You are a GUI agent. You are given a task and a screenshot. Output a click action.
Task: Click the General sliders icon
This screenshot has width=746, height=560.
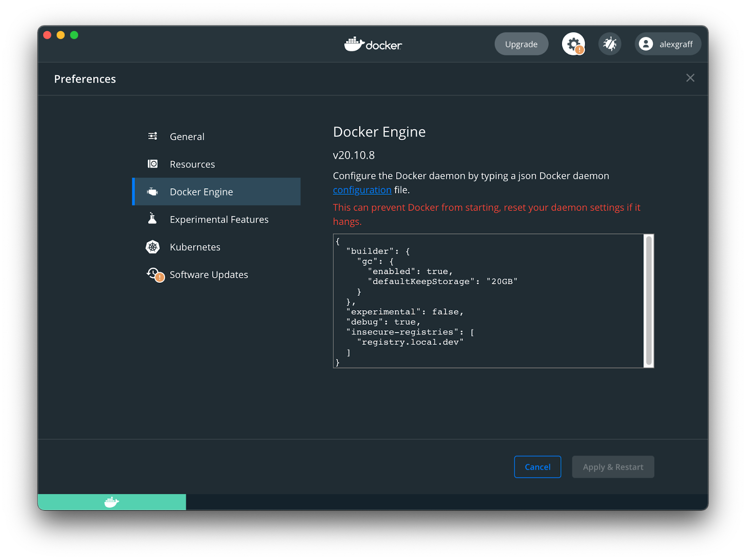tap(152, 136)
